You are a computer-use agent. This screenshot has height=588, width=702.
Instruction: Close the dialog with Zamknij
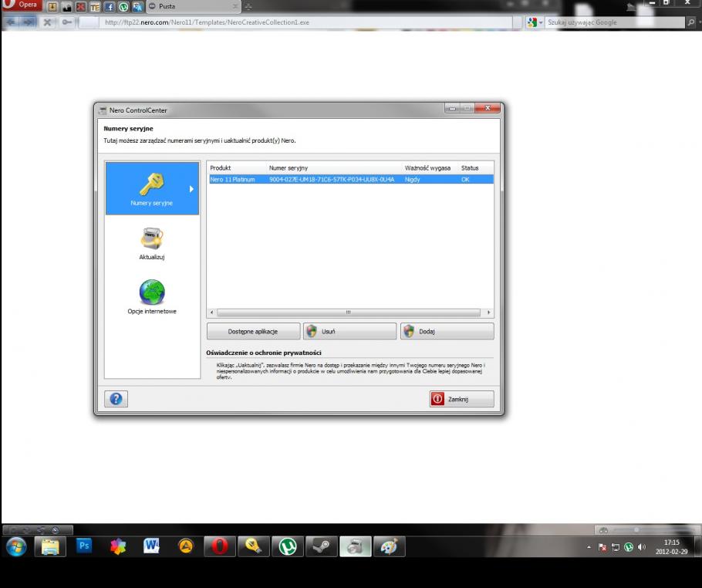[461, 399]
